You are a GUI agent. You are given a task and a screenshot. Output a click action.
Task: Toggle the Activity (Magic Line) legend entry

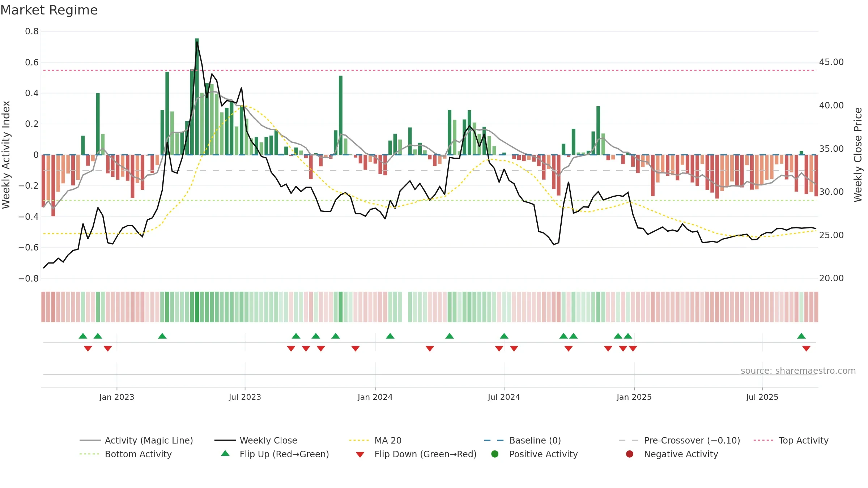(x=136, y=440)
